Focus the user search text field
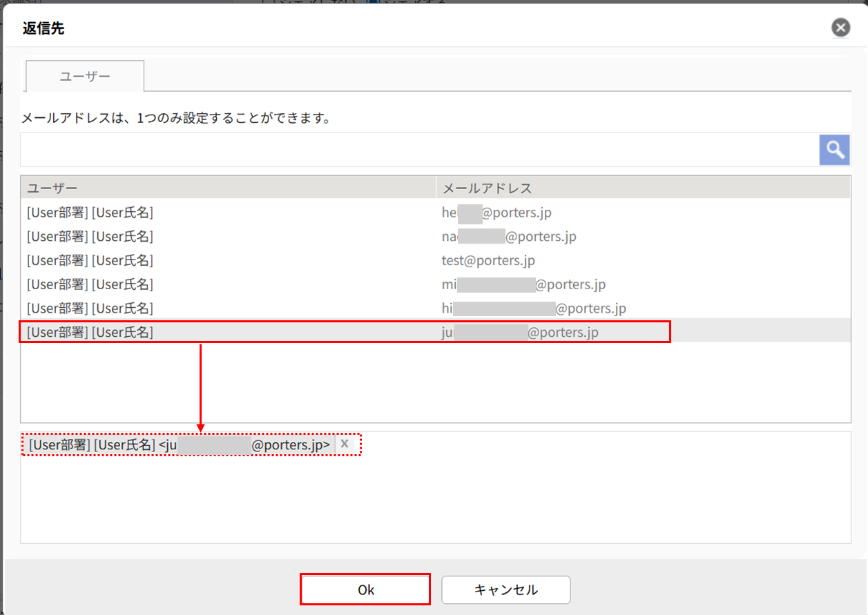 click(418, 150)
